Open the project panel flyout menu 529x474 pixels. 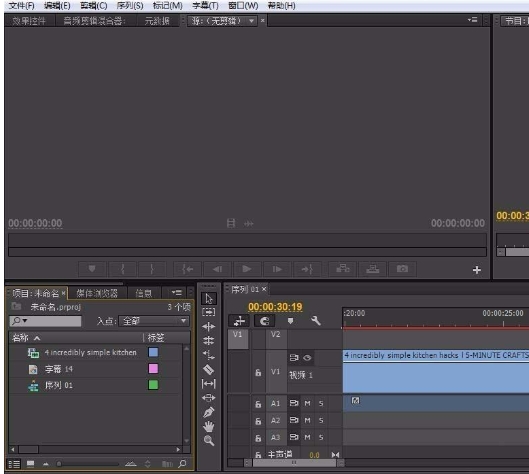pos(177,293)
